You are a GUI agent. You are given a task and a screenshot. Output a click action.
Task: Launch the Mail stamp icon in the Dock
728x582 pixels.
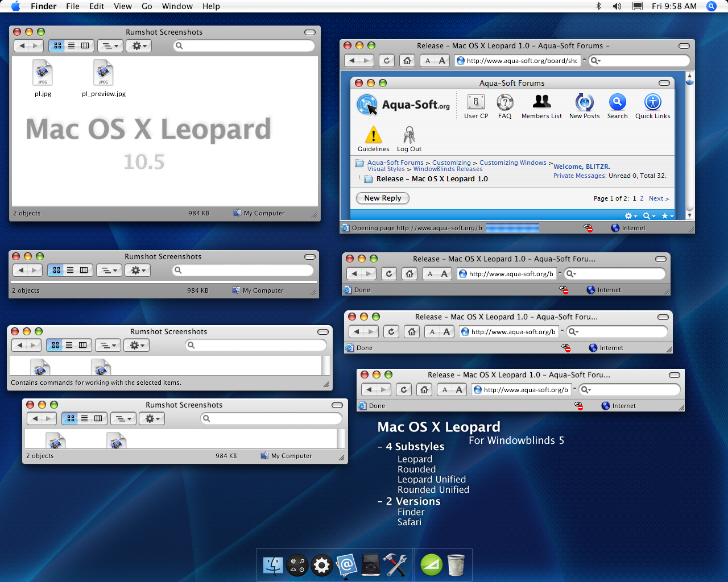346,566
